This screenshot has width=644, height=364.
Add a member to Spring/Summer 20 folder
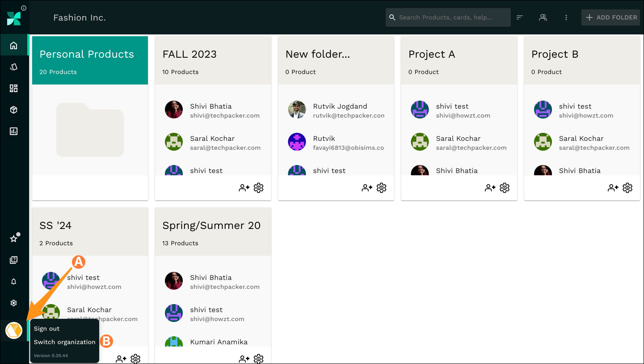(244, 359)
